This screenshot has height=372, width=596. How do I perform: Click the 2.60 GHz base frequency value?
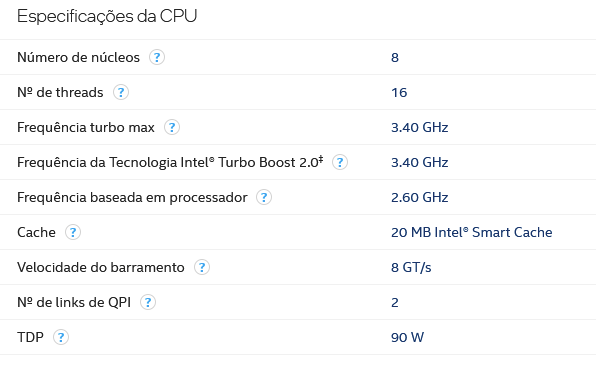(420, 197)
